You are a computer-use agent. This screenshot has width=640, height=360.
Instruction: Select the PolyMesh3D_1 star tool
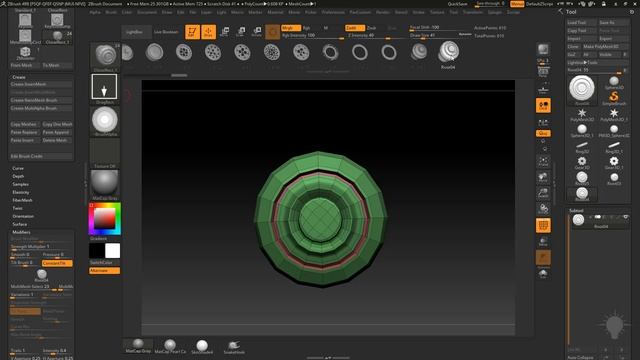click(614, 114)
